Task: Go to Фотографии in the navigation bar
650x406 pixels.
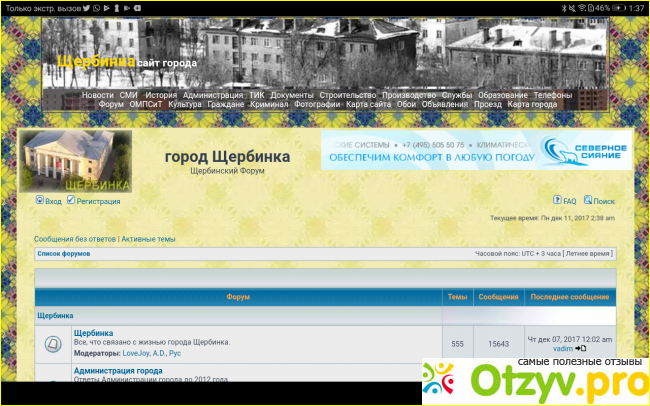Action: tap(317, 104)
